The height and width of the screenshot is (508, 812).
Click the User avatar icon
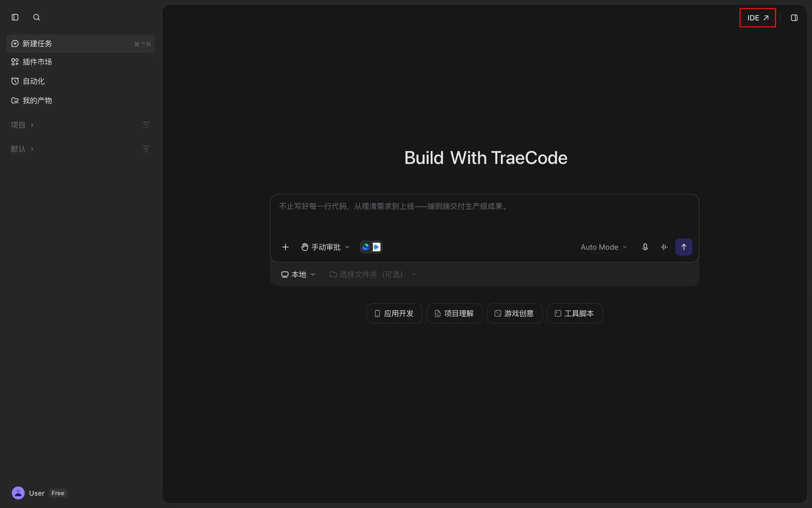pos(18,493)
